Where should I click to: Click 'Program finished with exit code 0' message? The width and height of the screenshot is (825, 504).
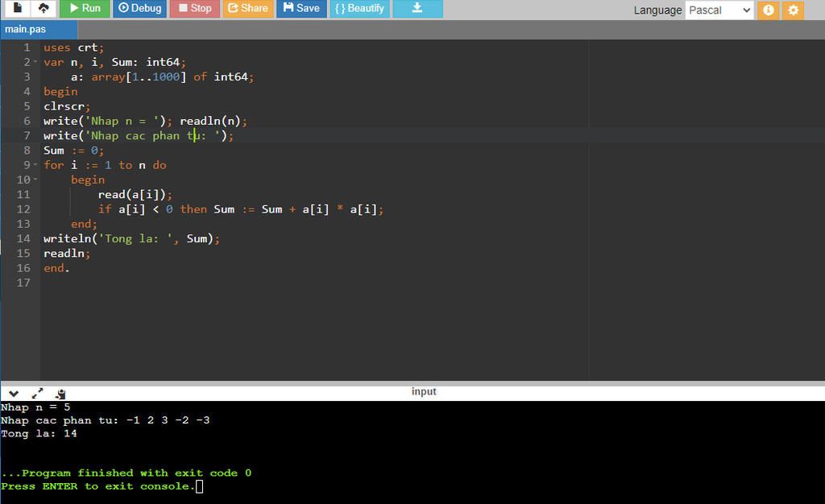pyautogui.click(x=126, y=473)
